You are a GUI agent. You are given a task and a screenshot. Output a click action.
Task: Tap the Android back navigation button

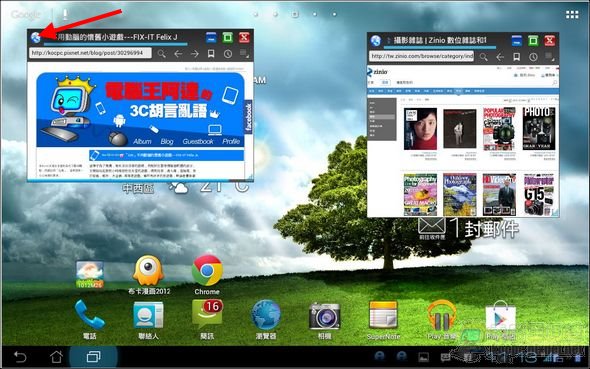(x=20, y=356)
